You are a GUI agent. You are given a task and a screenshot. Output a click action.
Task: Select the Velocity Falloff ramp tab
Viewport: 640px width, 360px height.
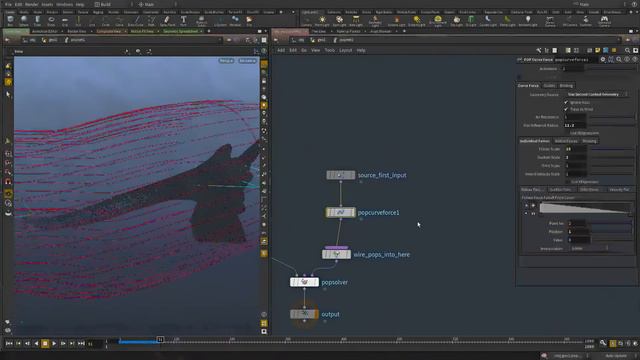pyautogui.click(x=619, y=189)
